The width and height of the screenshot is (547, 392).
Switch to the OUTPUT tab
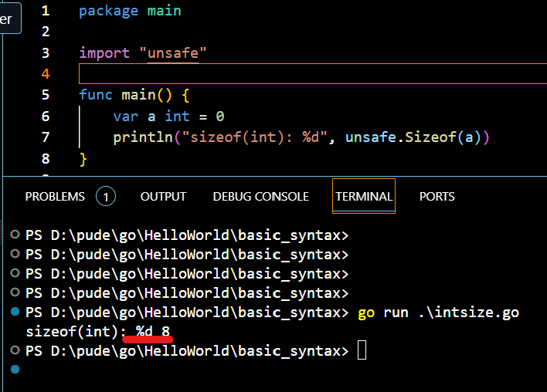(163, 197)
